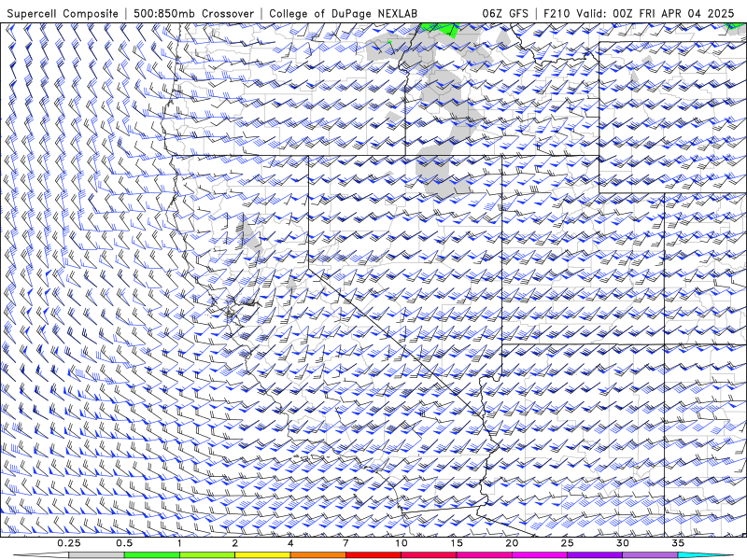
Task: Click the gray 0.25–0.5 color bar segment
Action: [97, 555]
